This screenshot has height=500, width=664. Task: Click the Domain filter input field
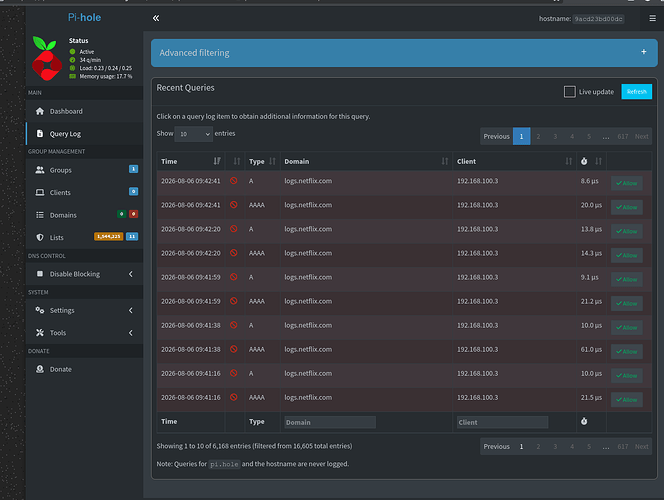[x=330, y=423]
